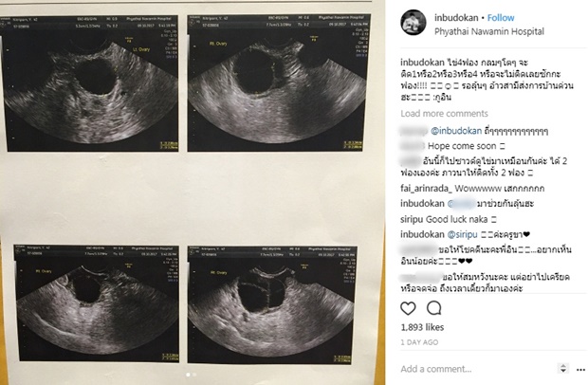View the 1,893 likes list
This screenshot has width=588, height=385.
(x=422, y=327)
